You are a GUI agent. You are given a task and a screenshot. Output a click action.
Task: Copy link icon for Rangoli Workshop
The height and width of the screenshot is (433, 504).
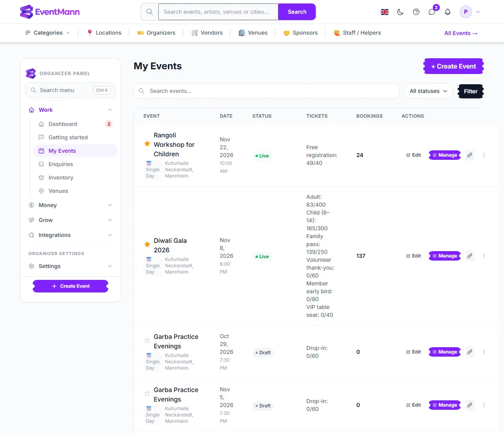click(470, 155)
